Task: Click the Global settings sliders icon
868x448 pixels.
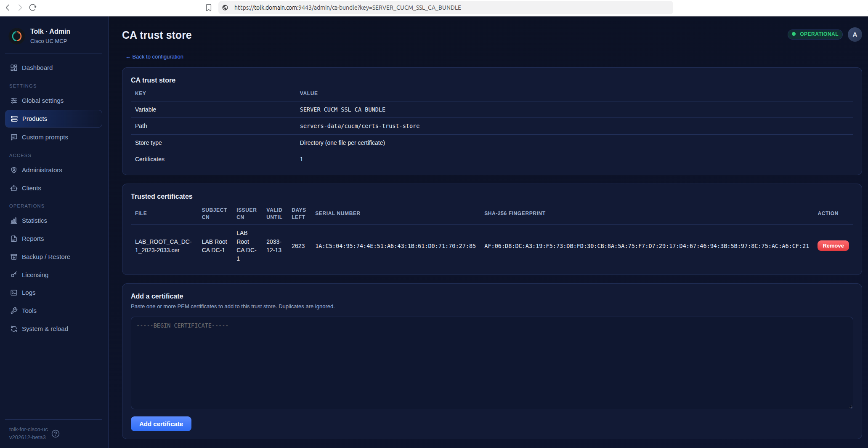Action: tap(14, 101)
